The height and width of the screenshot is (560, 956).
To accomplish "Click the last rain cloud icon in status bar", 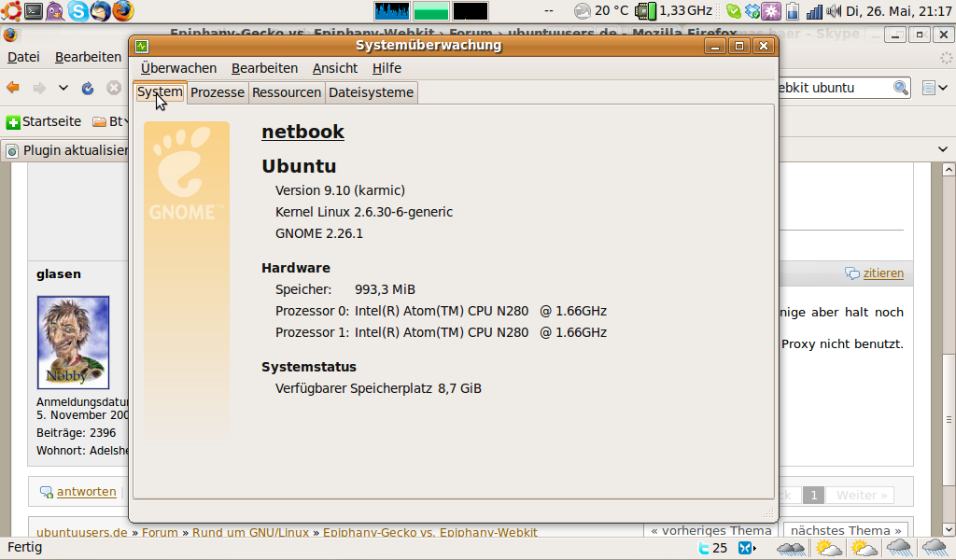I will [934, 548].
